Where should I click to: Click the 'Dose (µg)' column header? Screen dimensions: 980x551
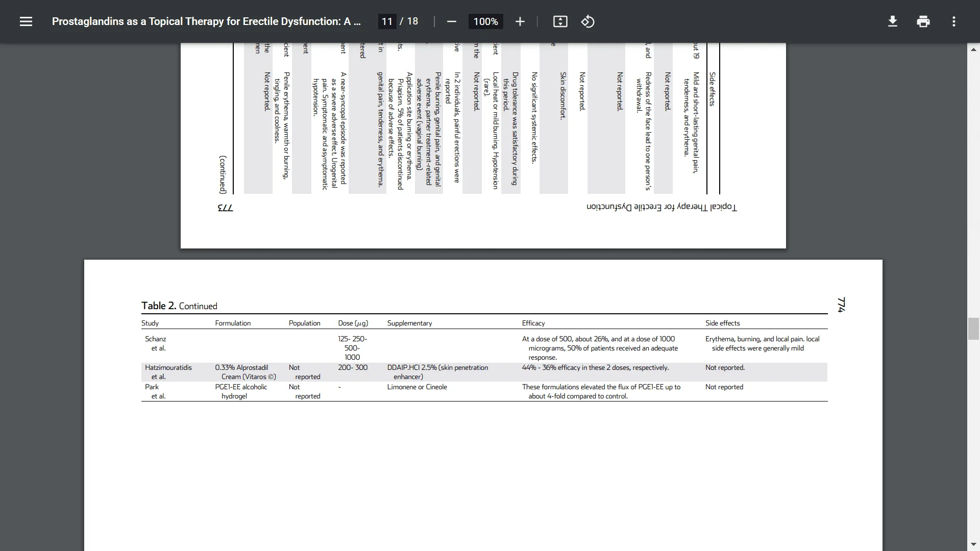353,323
